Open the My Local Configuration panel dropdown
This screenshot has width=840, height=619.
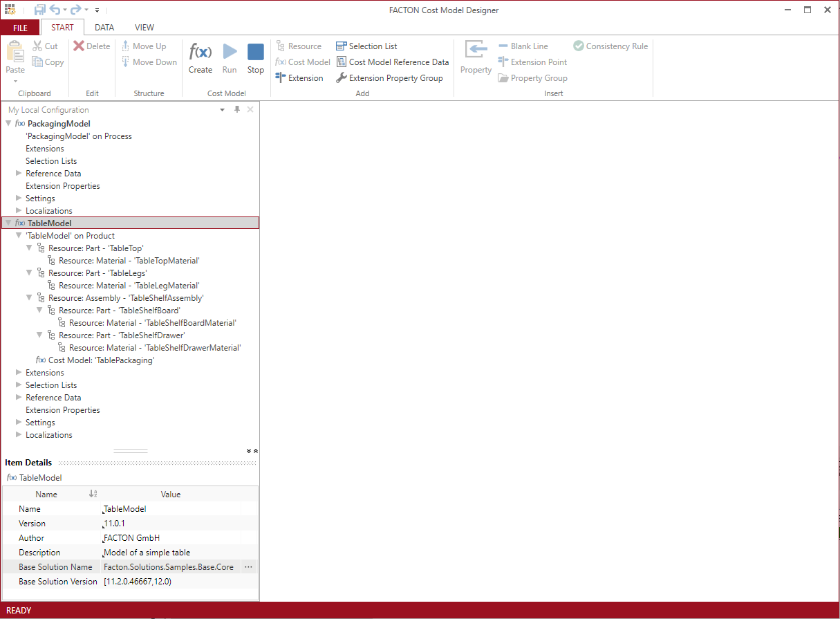[223, 110]
